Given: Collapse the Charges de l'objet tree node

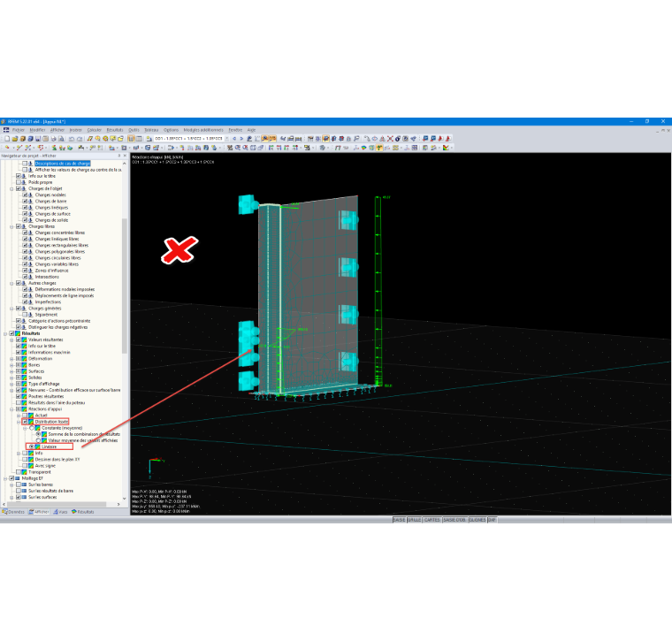Looking at the screenshot, I should point(12,188).
